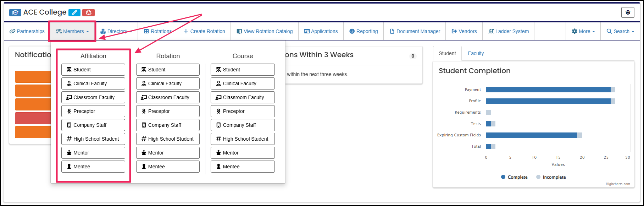The width and height of the screenshot is (644, 206).
Task: Click the Payment complete bar in chart
Action: click(548, 90)
